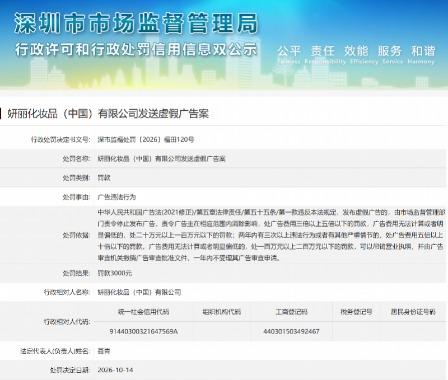Viewport: 448px width, 380px height.
Task: Click the legal basis paragraph starting '中华人民共和国广告法(2021修正)'
Action: [x=271, y=235]
